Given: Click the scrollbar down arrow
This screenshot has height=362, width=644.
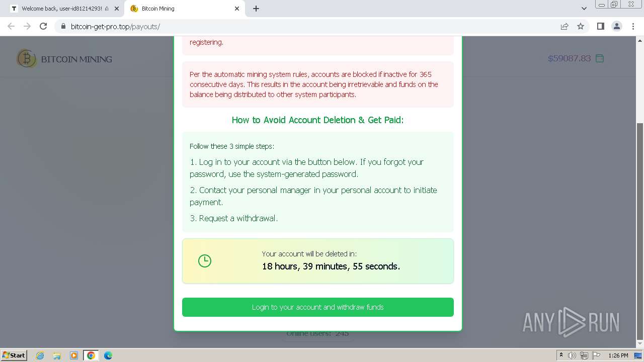Looking at the screenshot, I should click(640, 344).
